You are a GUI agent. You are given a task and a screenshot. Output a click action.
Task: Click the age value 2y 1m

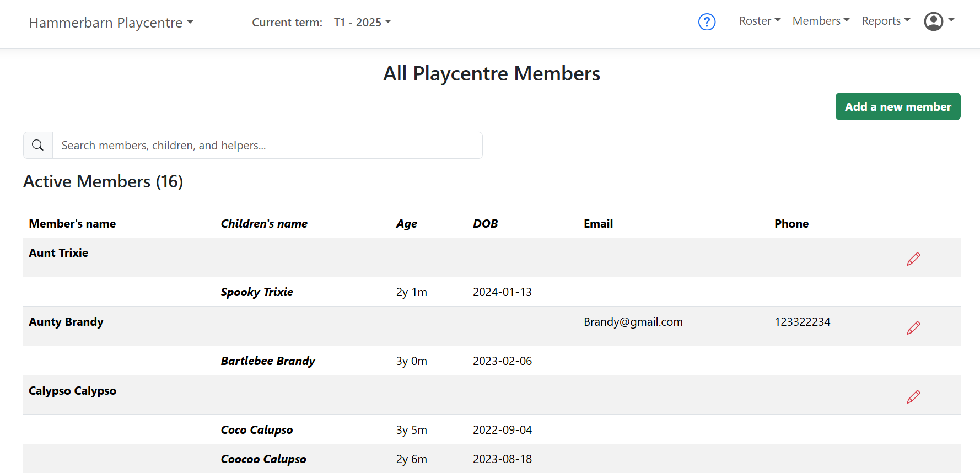412,292
